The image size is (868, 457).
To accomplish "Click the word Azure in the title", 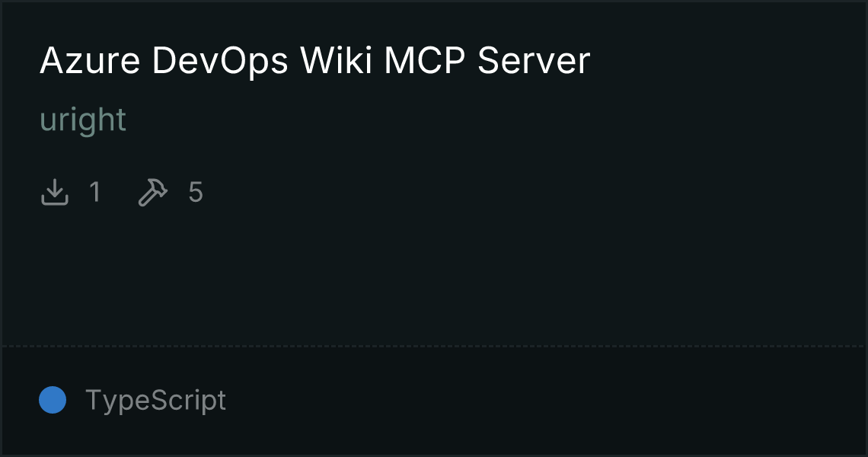I will point(90,60).
